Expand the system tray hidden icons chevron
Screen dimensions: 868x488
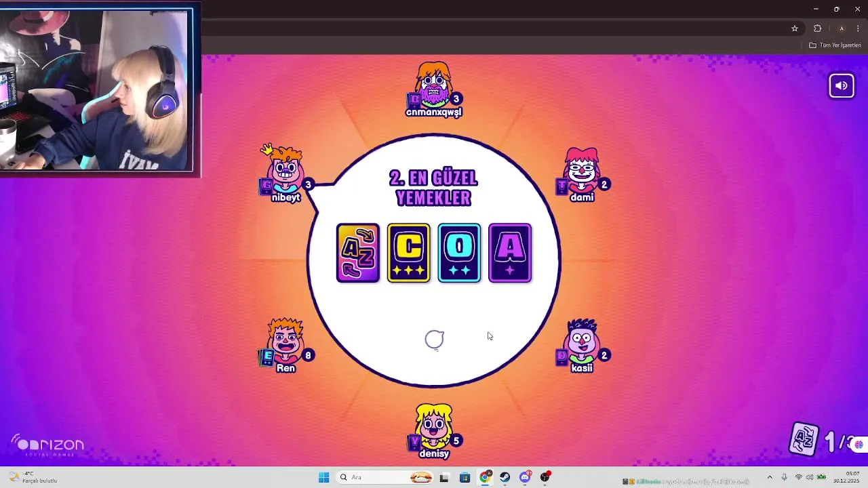click(770, 477)
